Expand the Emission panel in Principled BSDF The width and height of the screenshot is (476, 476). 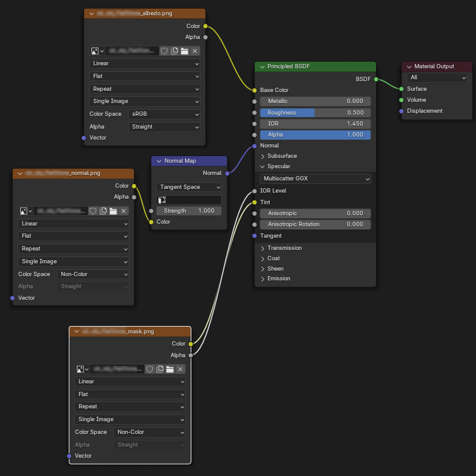tap(263, 279)
